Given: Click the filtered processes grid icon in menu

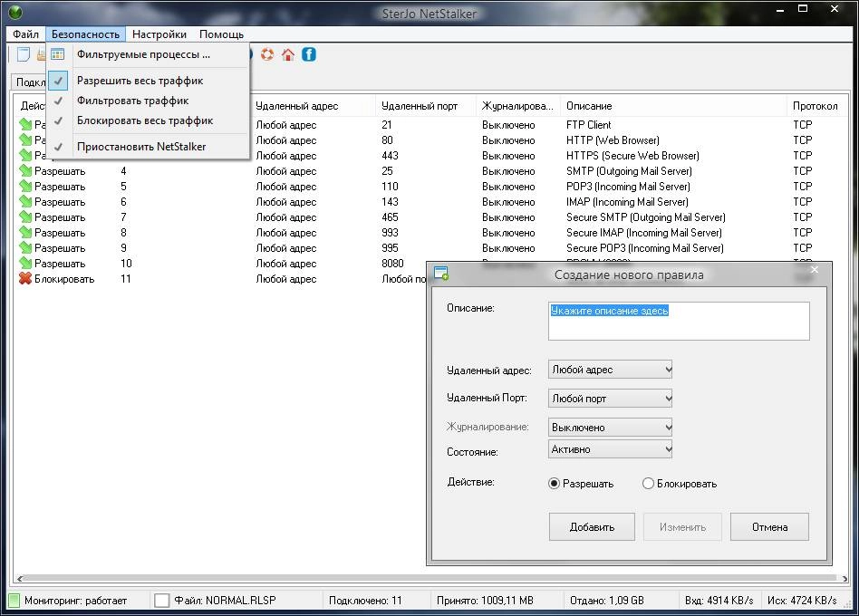Looking at the screenshot, I should pyautogui.click(x=57, y=54).
